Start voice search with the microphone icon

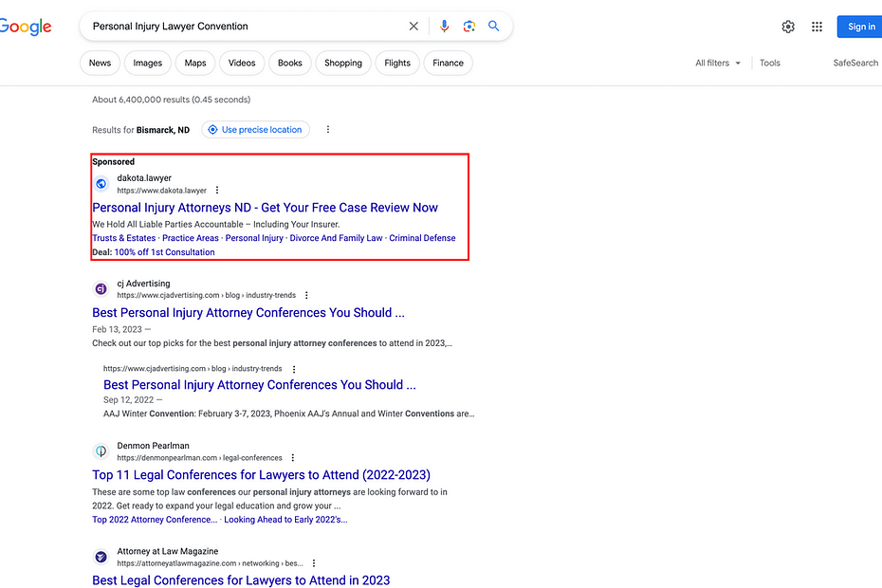(445, 26)
